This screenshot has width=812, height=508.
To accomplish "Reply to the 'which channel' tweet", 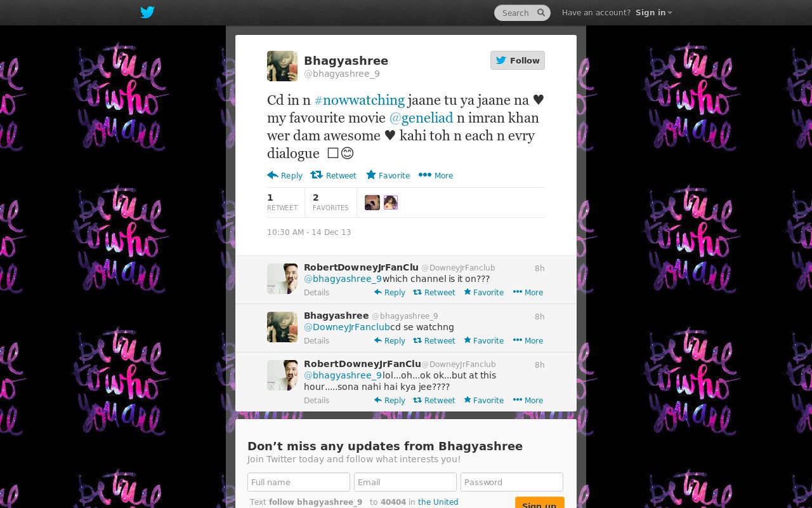I will point(390,293).
